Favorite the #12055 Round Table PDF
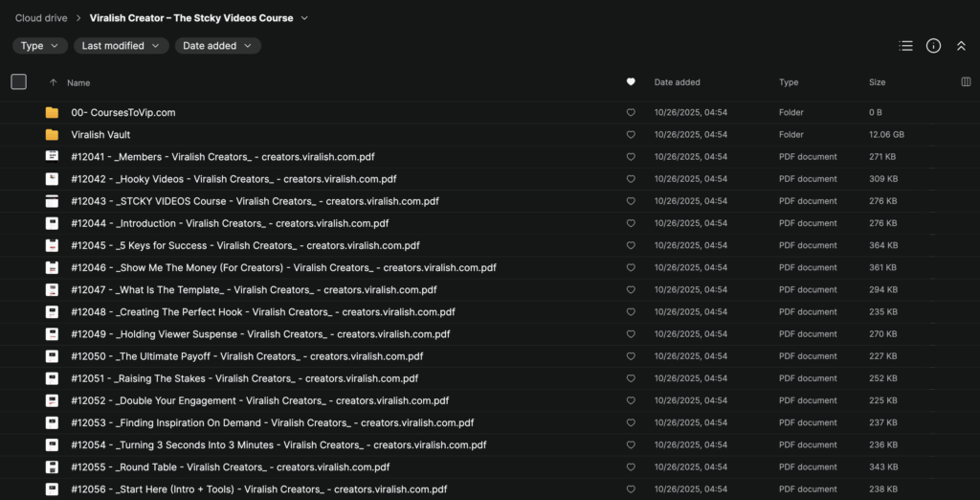This screenshot has width=980, height=500. tap(631, 466)
